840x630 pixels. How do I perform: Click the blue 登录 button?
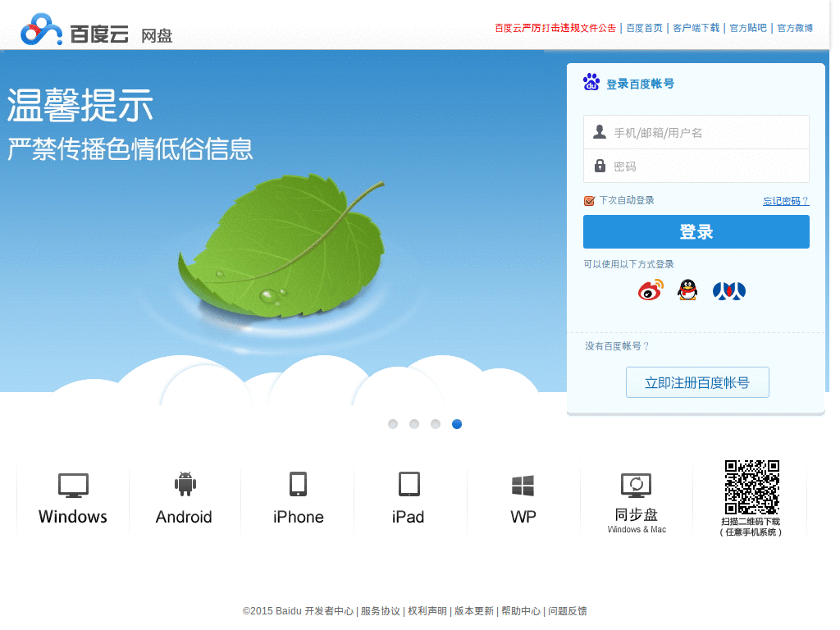tap(696, 231)
